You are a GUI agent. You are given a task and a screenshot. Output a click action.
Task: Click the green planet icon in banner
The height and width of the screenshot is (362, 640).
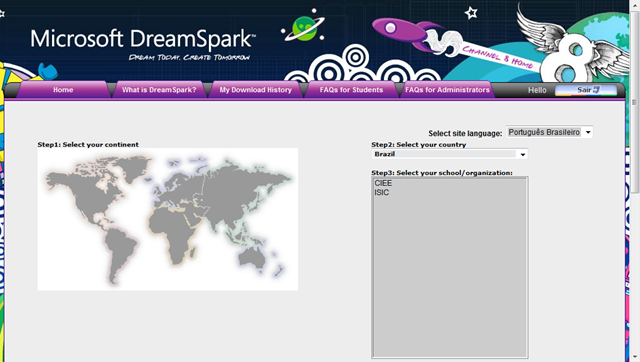304,28
